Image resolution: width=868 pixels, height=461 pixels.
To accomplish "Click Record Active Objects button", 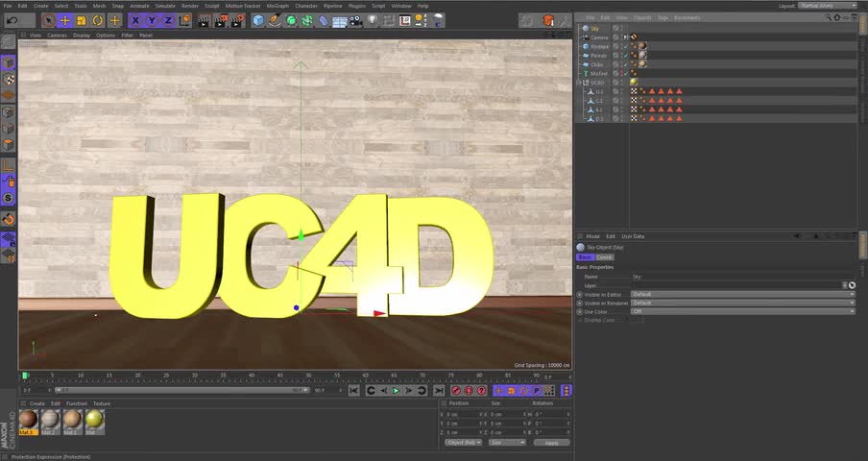I will (456, 391).
